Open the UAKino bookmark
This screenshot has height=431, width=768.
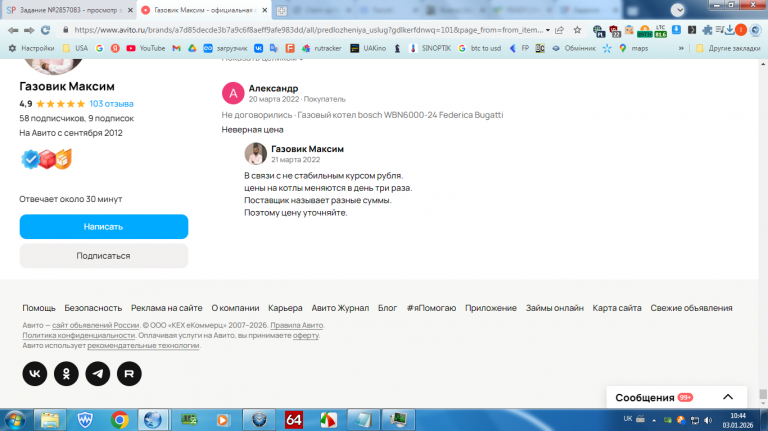[x=368, y=48]
